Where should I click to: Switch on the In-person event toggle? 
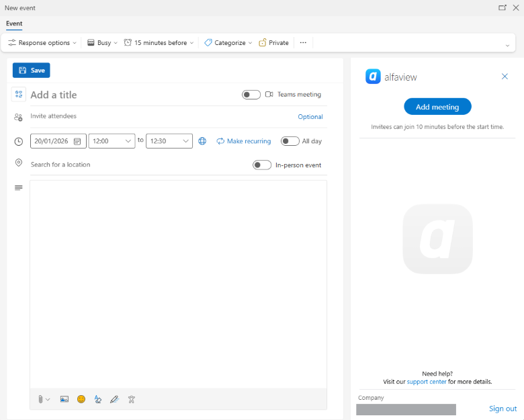262,165
